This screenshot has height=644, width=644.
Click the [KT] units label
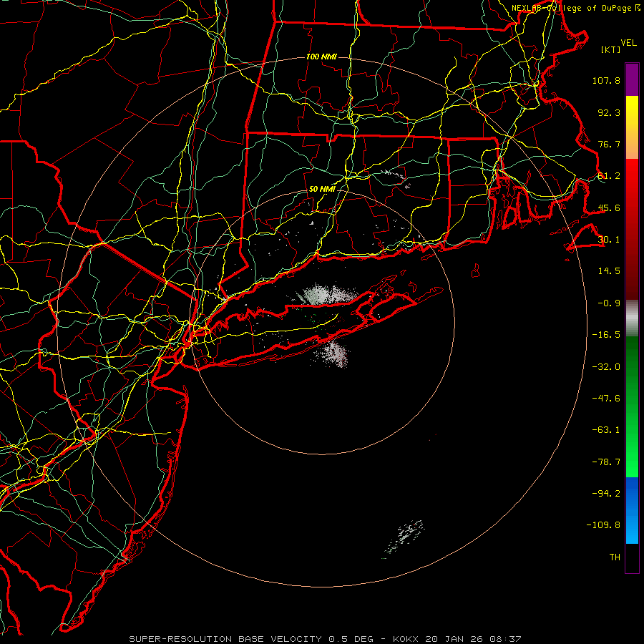click(x=610, y=49)
